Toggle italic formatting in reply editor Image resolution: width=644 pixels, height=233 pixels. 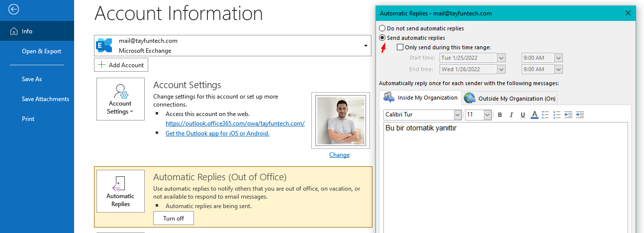coord(511,115)
